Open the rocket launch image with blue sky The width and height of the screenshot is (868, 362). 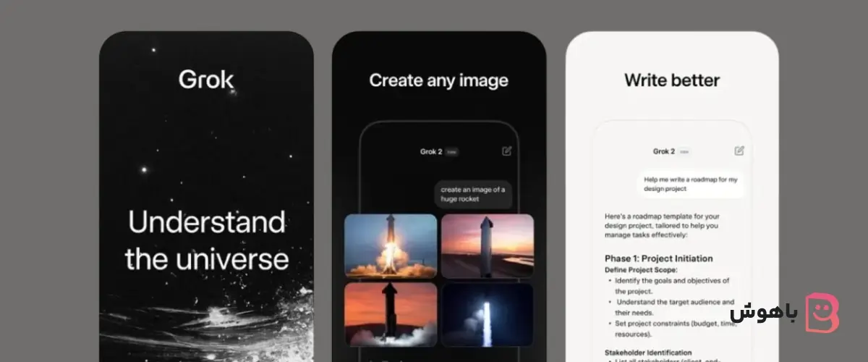[x=391, y=246]
